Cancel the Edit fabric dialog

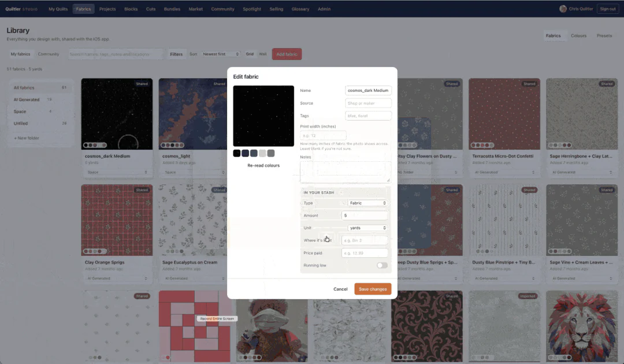click(340, 289)
